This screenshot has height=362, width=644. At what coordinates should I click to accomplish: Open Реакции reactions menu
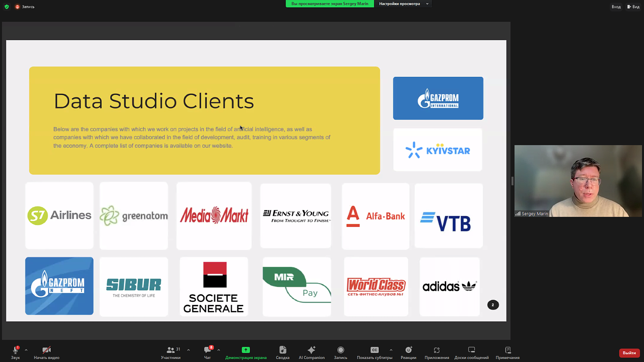point(408,353)
